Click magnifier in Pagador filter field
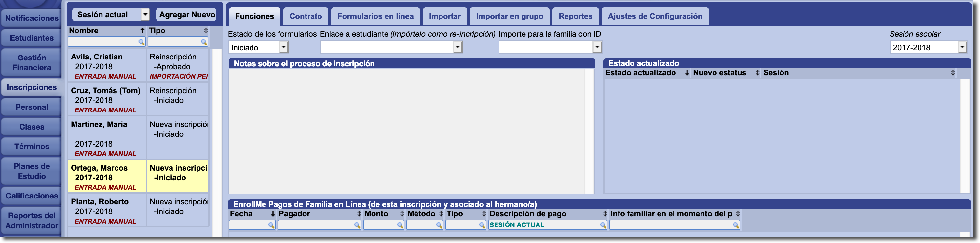The width and height of the screenshot is (980, 243). (357, 225)
